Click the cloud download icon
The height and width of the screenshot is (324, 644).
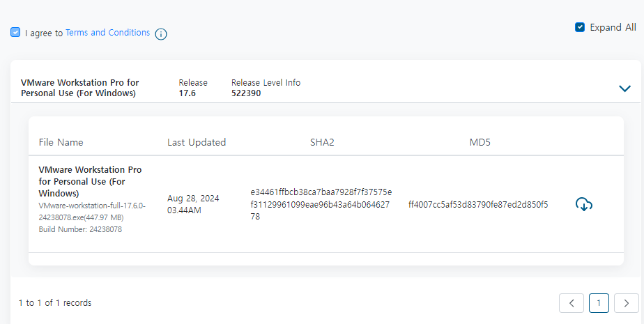pyautogui.click(x=583, y=204)
